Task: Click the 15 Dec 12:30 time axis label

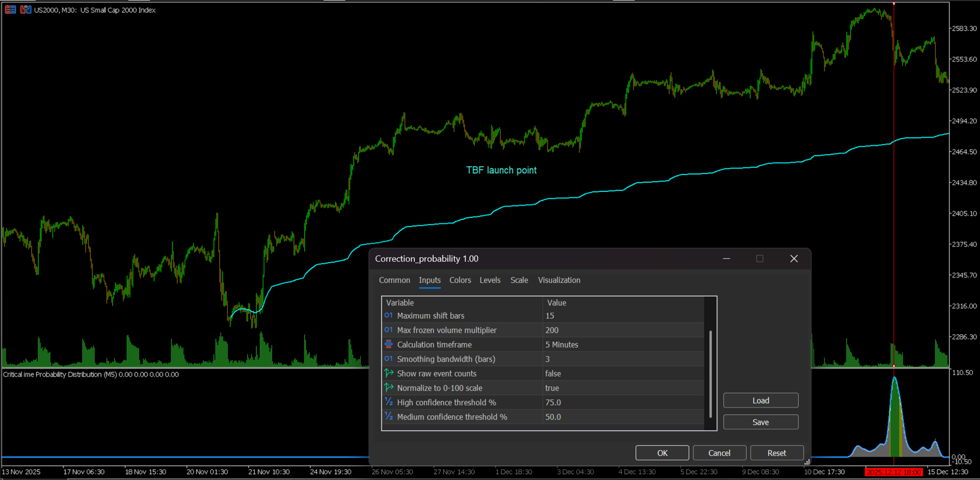Action: (948, 472)
